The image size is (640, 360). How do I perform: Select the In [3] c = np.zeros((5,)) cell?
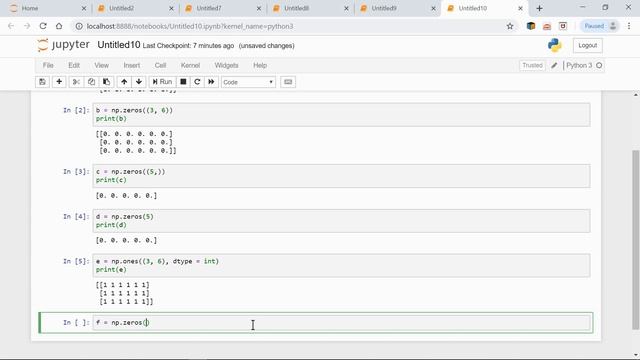pos(341,176)
